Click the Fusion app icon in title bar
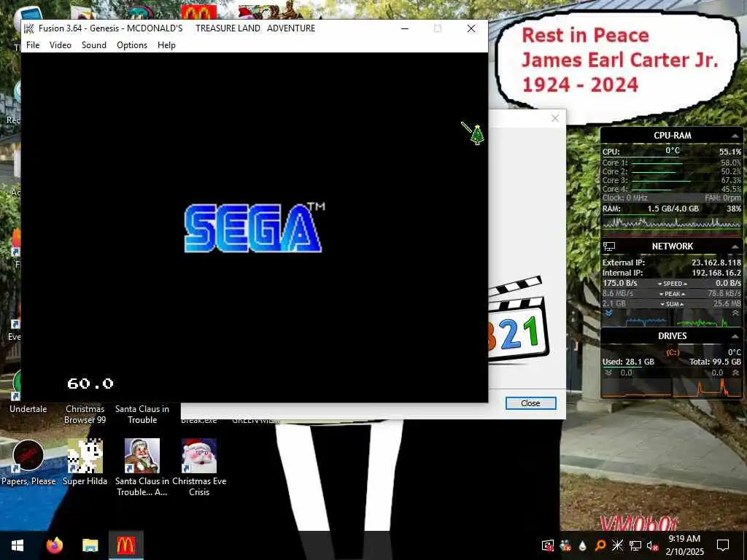The width and height of the screenshot is (747, 560). pyautogui.click(x=29, y=28)
